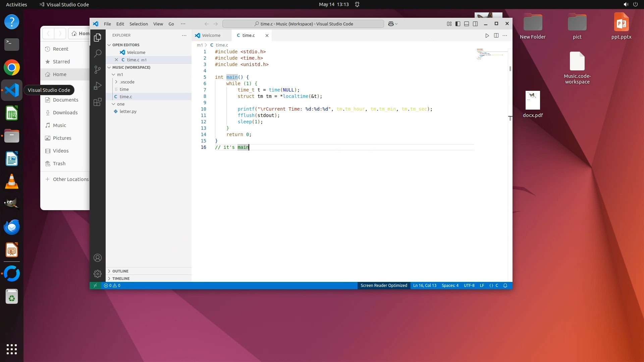644x362 pixels.
Task: Open the Selection menu
Action: 139,24
